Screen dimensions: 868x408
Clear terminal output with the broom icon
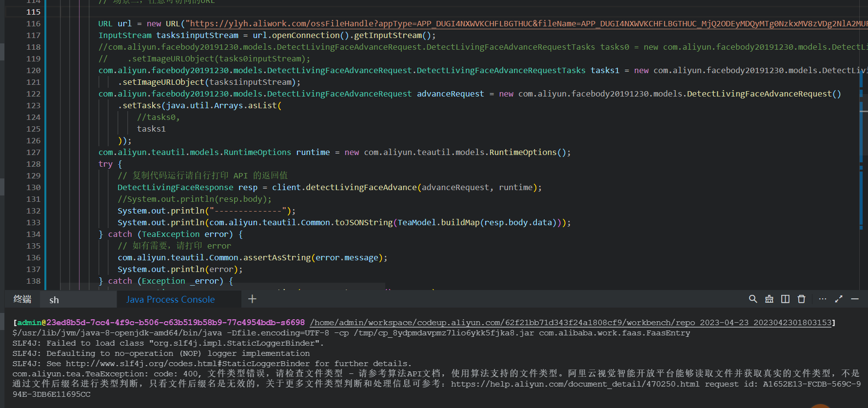click(x=769, y=299)
